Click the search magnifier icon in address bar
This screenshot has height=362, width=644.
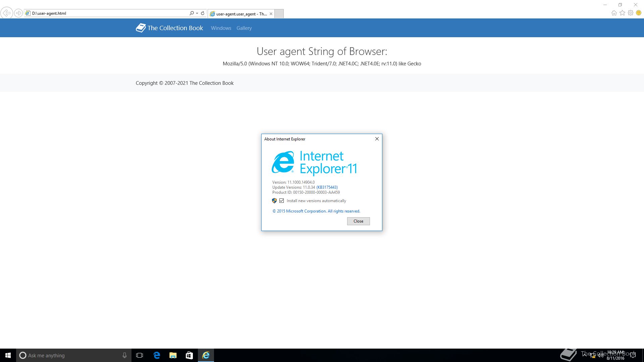[192, 13]
